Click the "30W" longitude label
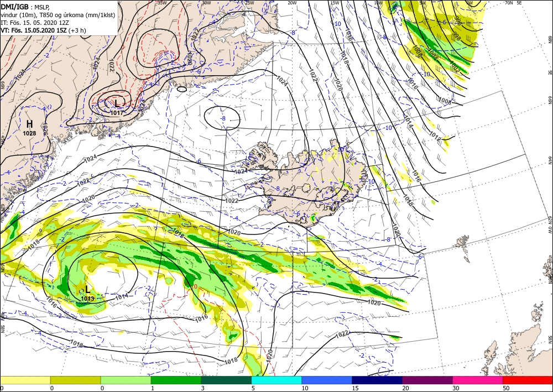553x392 pixels. click(206, 2)
